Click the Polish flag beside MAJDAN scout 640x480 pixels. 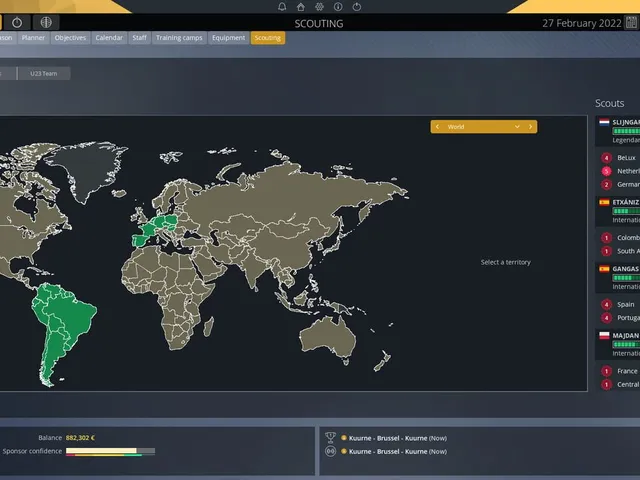[604, 336]
